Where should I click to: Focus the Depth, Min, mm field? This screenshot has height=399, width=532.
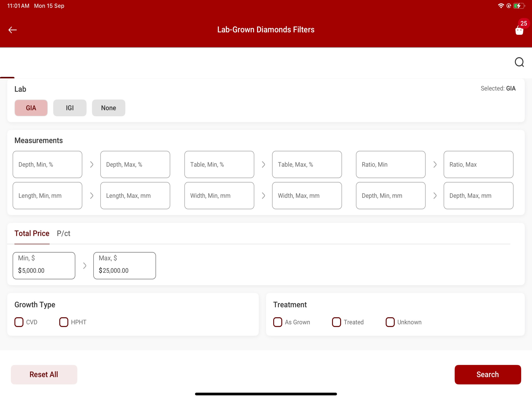[391, 195]
